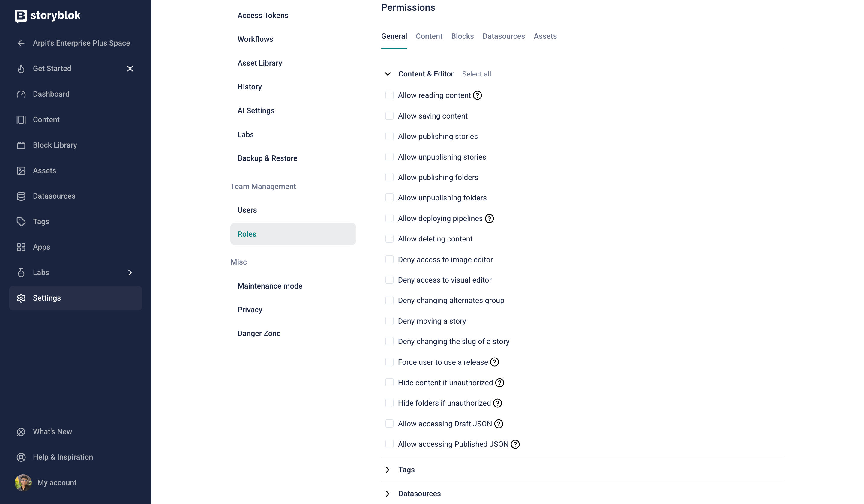Collapse the Content & Editor section
864x504 pixels.
[387, 74]
